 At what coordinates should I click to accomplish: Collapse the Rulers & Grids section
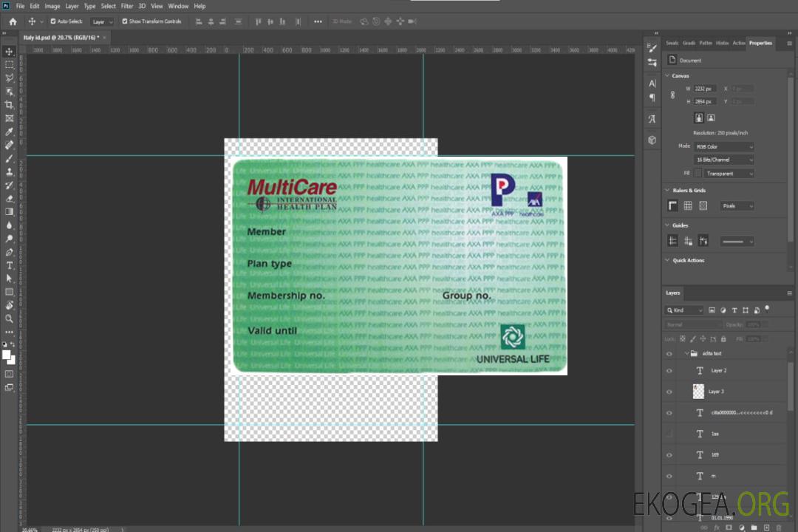(x=668, y=191)
